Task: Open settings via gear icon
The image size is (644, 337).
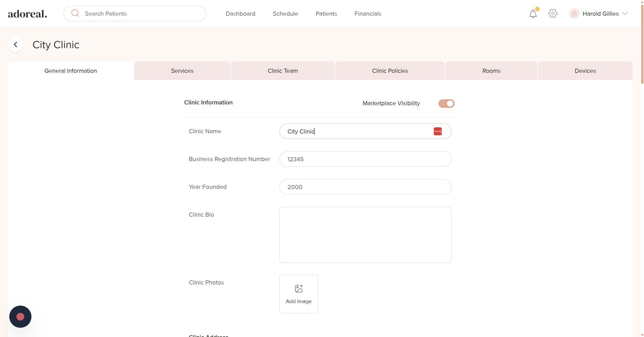Action: click(553, 14)
